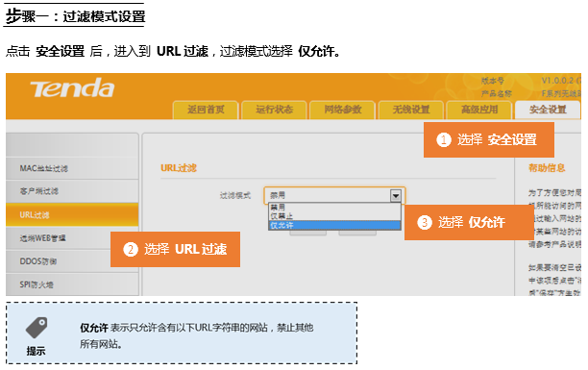This screenshot has height=370, width=588.
Task: Click the 步骤一：过滤模式设置 heading
Action: click(75, 16)
